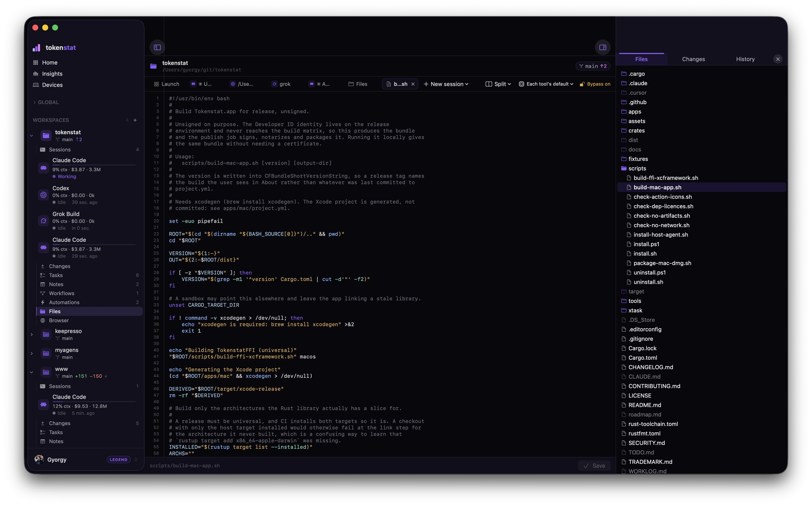Open the Claude Code session idle 29 sec. ago
The height and width of the screenshot is (506, 812).
(x=89, y=248)
